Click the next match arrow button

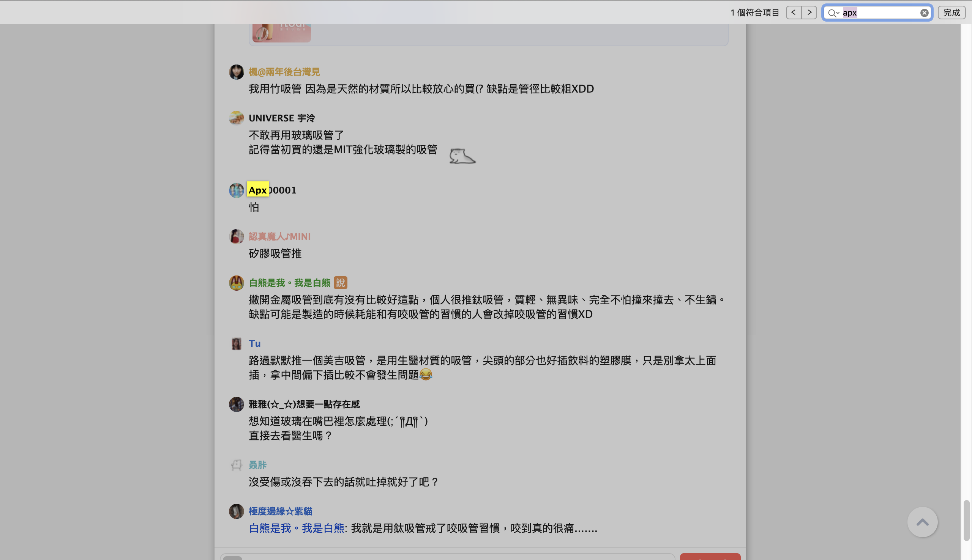(809, 13)
